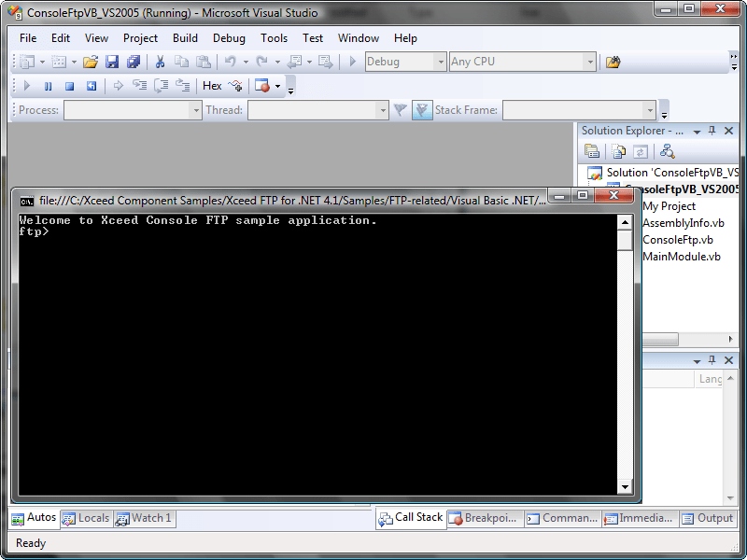Screen dimensions: 747x560
Task: Click the Show All Files icon
Action: 616,151
